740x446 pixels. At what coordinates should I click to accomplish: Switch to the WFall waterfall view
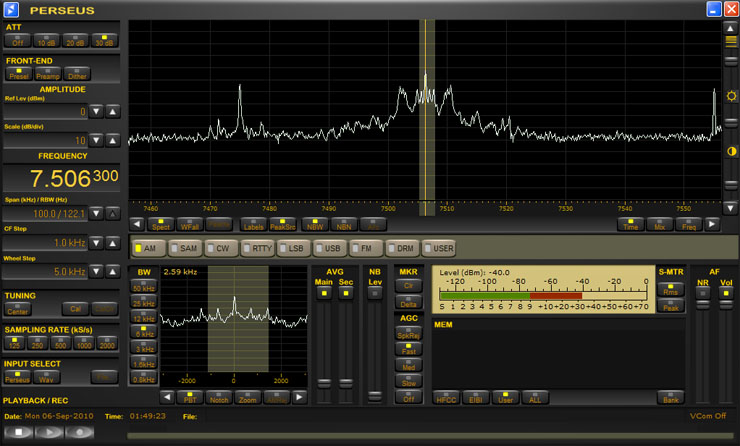[x=190, y=225]
